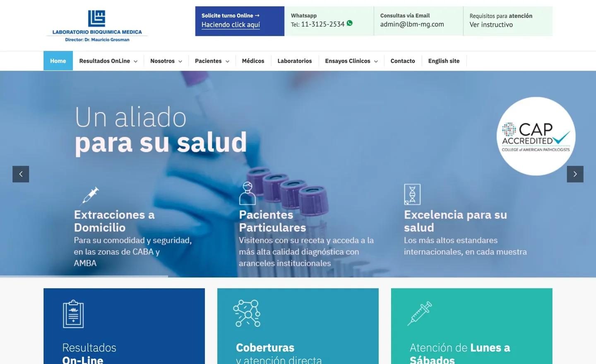Click the clipboard icon in Resultados On-Line card

[73, 314]
